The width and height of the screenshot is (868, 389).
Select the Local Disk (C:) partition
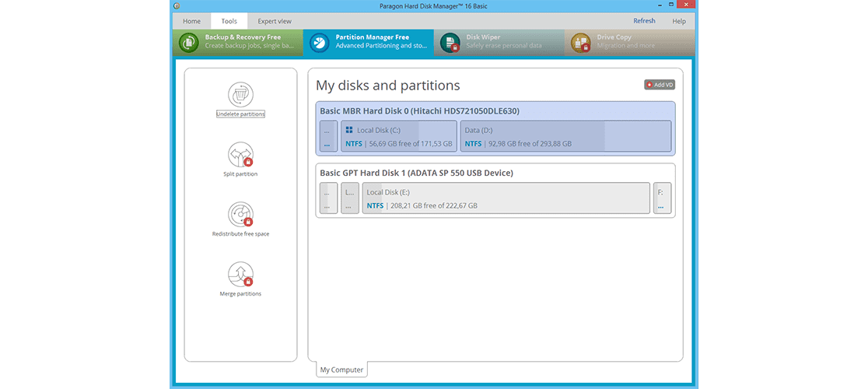click(x=398, y=136)
